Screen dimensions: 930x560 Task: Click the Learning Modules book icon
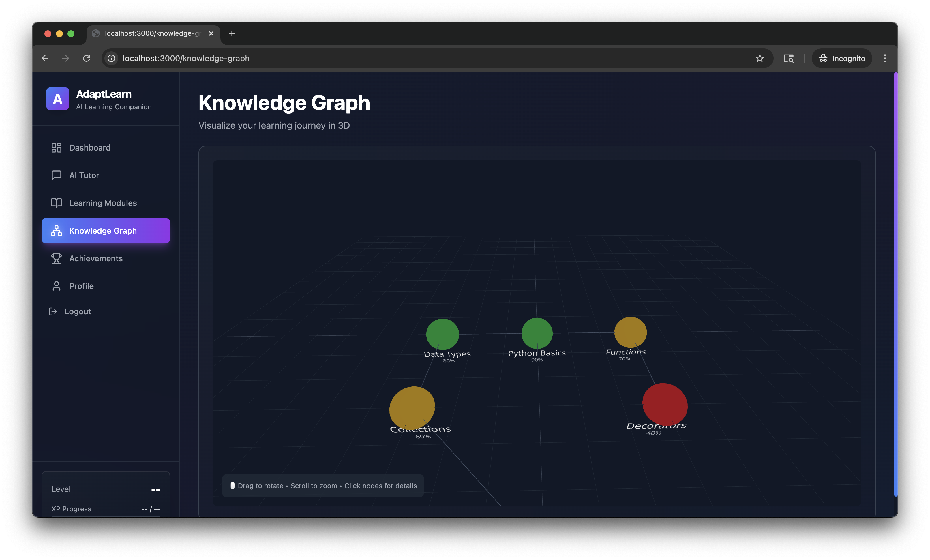coord(56,203)
